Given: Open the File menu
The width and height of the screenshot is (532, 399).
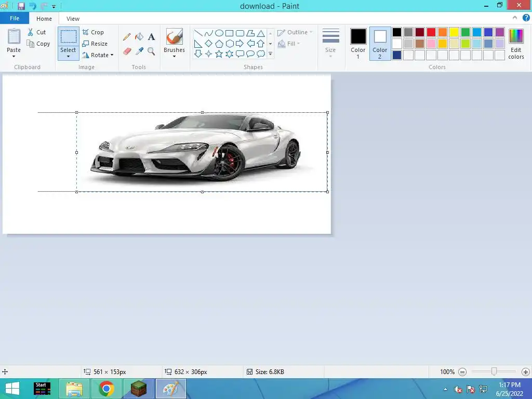Looking at the screenshot, I should click(x=14, y=18).
